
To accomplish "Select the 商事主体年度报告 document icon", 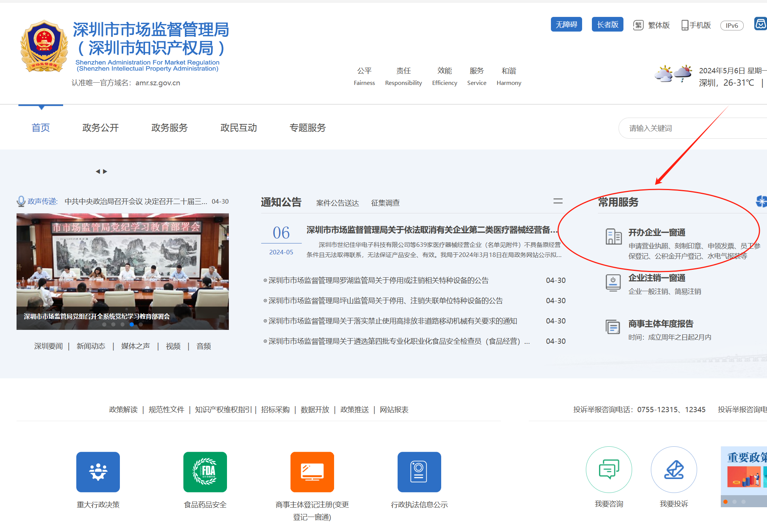I will pyautogui.click(x=613, y=326).
